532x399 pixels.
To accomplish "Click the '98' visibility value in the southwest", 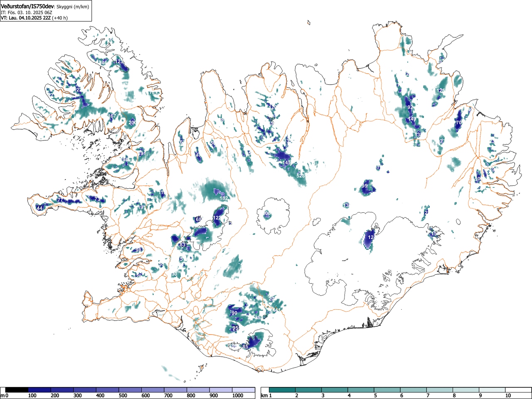I will pyautogui.click(x=139, y=250).
